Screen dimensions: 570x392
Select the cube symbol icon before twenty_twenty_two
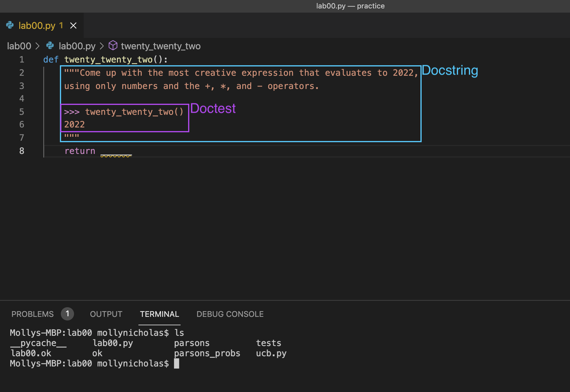[113, 46]
